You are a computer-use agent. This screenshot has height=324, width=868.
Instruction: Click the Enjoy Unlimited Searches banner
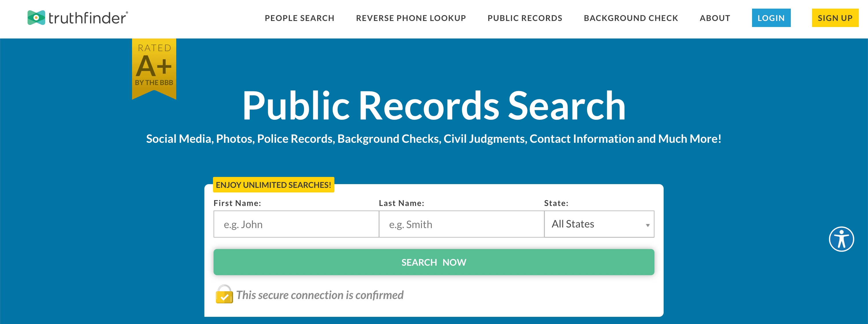coord(273,185)
